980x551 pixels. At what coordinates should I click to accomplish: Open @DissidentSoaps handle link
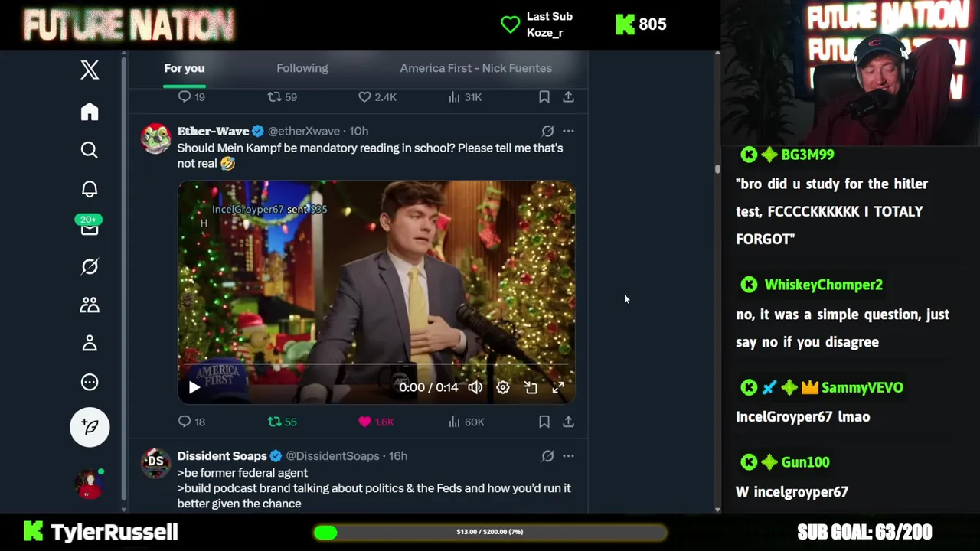pos(332,455)
